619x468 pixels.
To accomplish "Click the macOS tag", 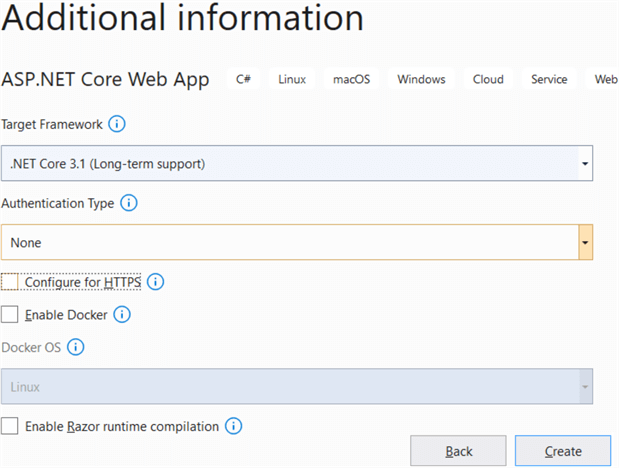I will (x=351, y=79).
